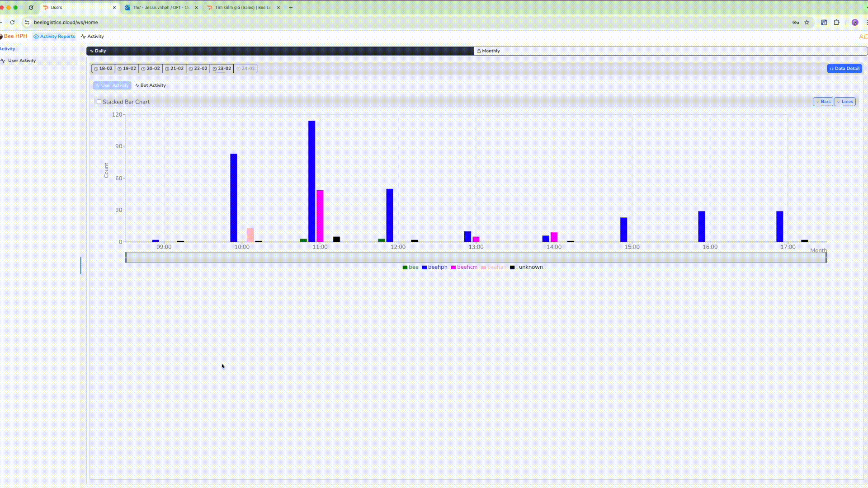Click the Bee HPH logo

pos(15,36)
